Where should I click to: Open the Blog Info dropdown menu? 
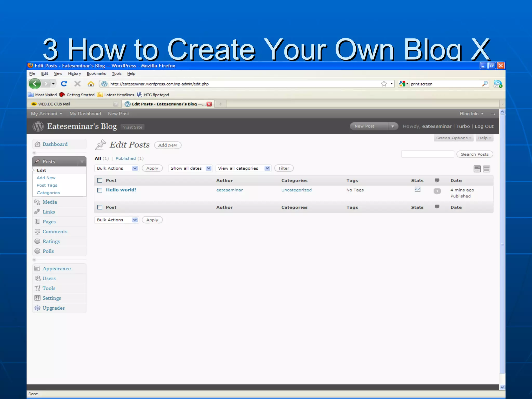471,114
